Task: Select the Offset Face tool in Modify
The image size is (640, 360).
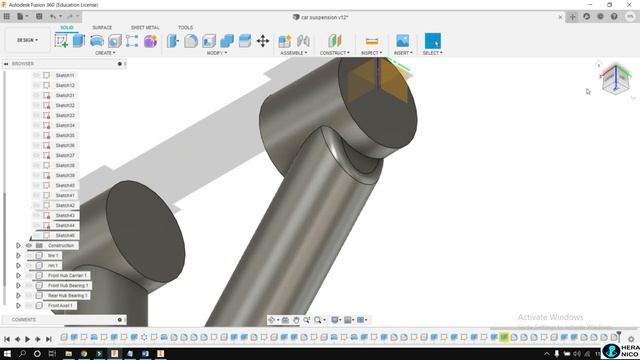Action: point(245,41)
